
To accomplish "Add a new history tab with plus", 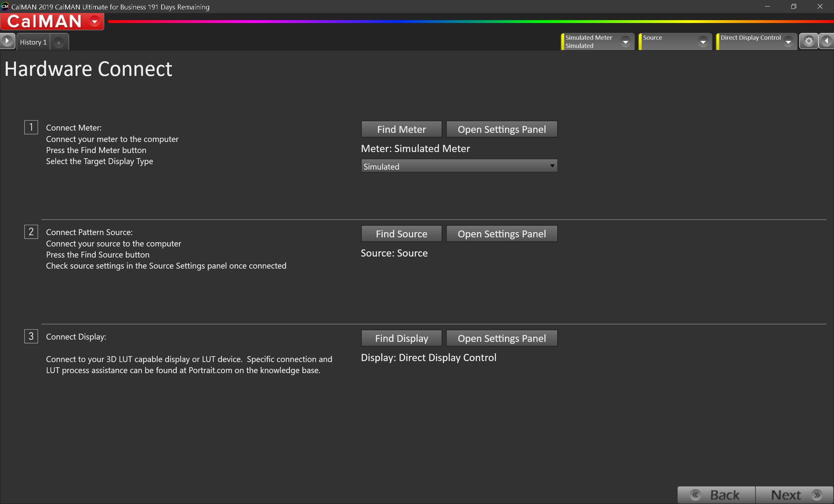I will (59, 43).
